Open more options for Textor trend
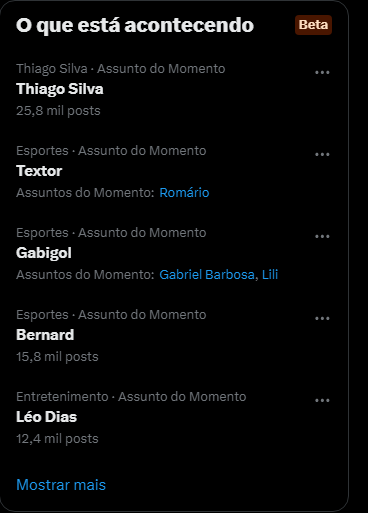The height and width of the screenshot is (513, 368). (x=322, y=154)
